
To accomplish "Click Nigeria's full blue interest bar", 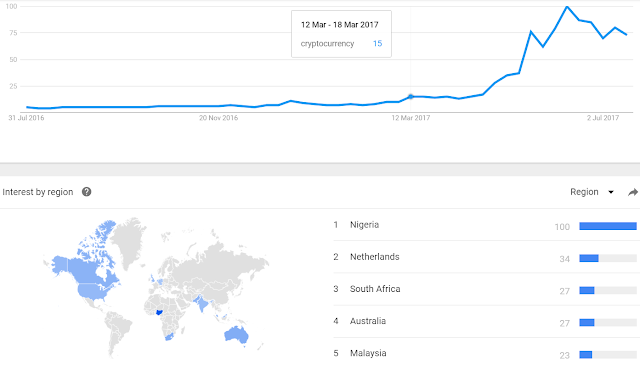I will coord(608,226).
